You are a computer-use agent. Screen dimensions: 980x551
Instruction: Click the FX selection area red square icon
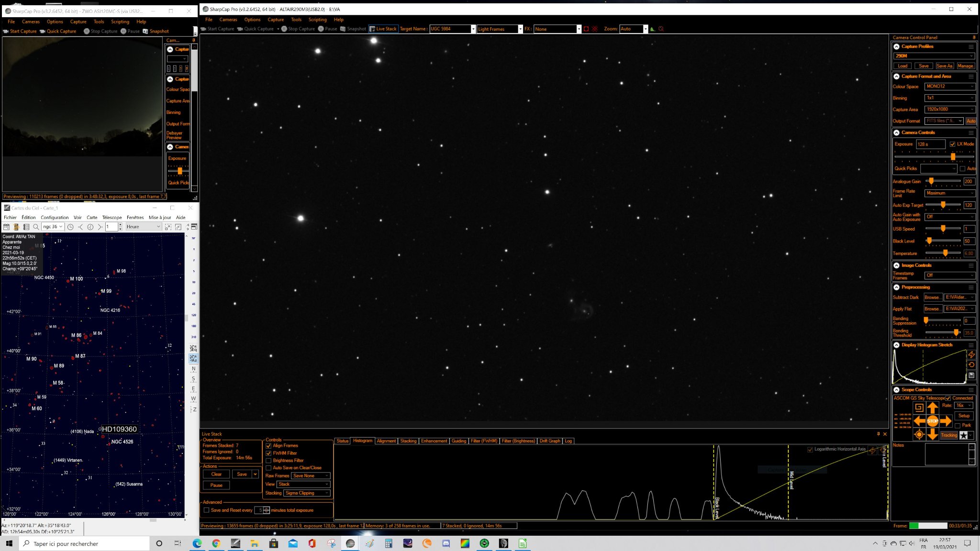click(586, 29)
